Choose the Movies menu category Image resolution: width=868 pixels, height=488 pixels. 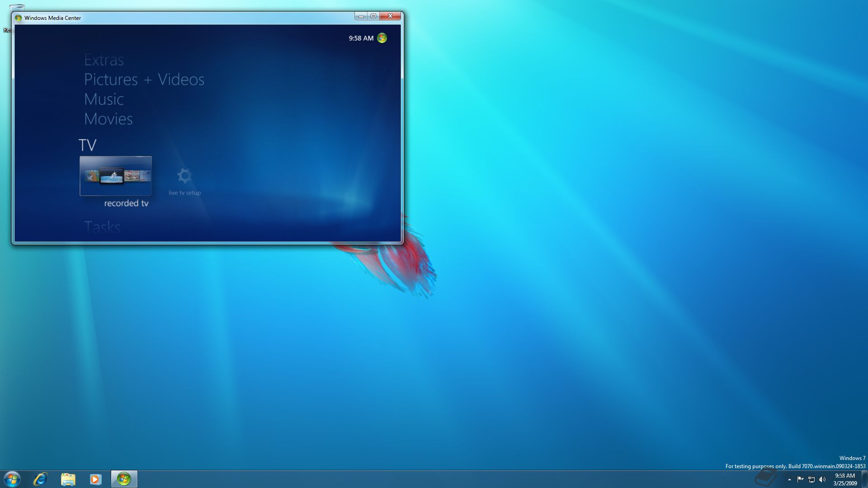108,119
